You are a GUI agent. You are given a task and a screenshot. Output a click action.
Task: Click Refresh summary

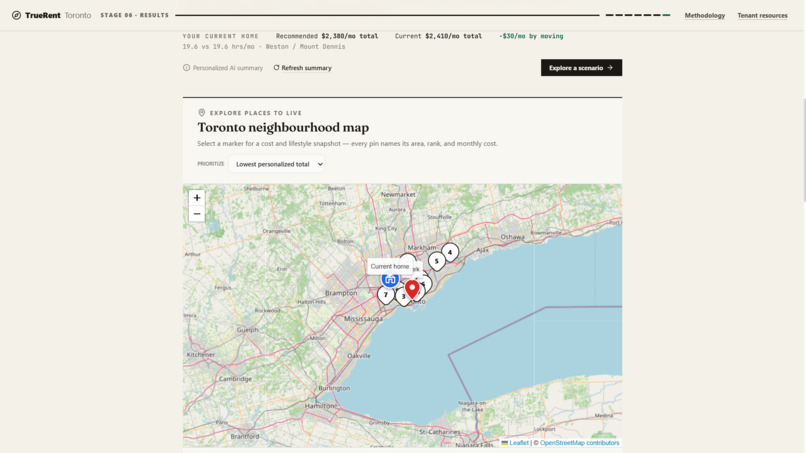[306, 68]
